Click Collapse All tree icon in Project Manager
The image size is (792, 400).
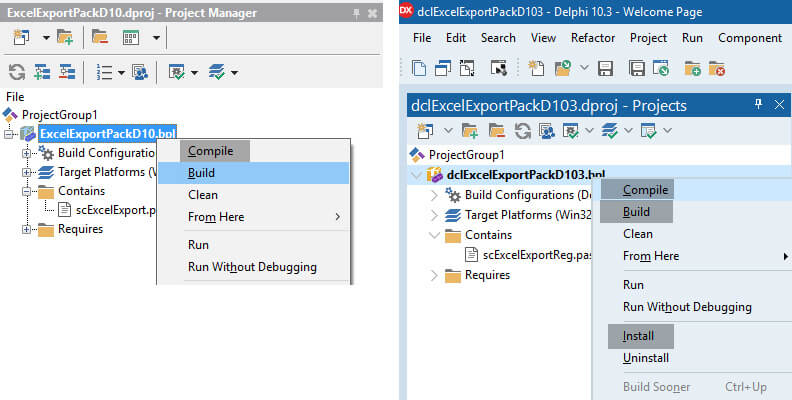[67, 72]
